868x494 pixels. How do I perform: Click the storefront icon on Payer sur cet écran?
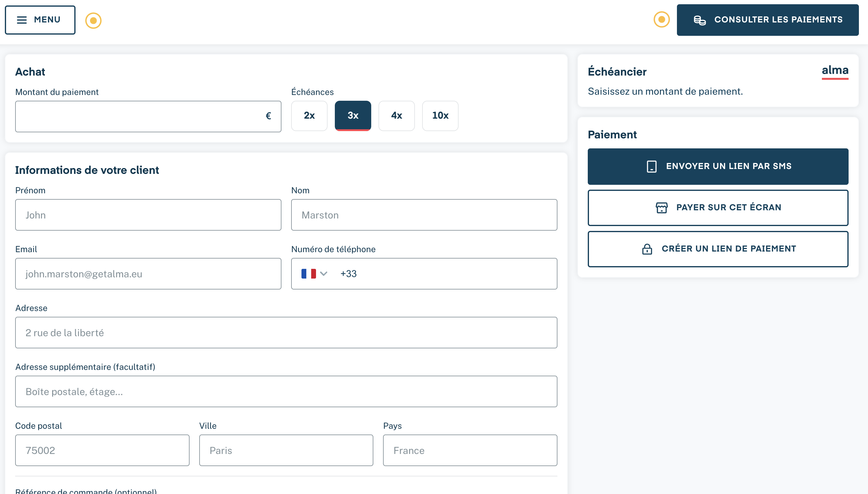[x=661, y=208]
